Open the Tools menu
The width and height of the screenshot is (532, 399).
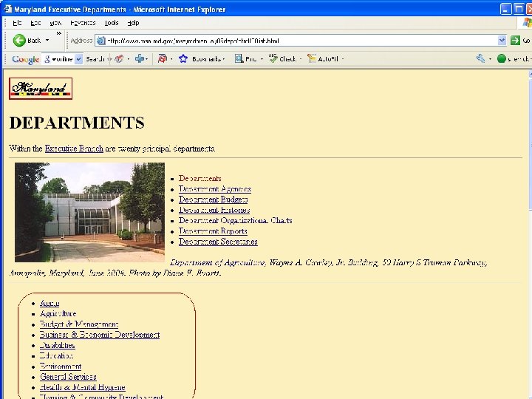point(112,23)
